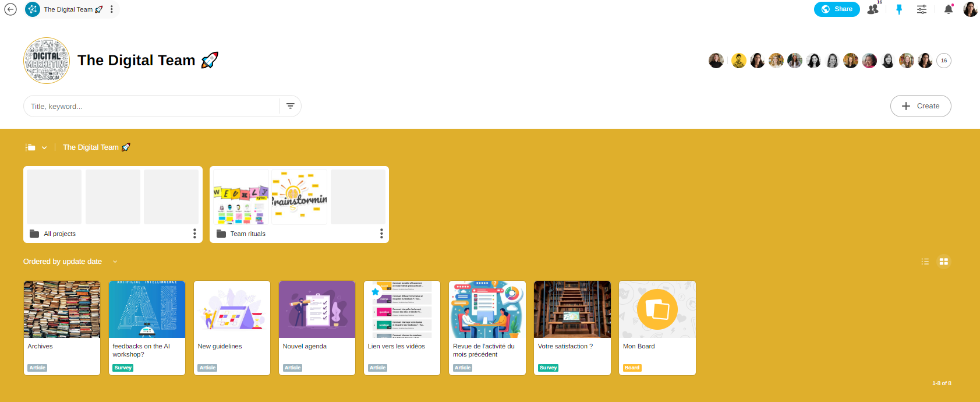Click the Title, keyword search field
This screenshot has width=980, height=402.
151,106
